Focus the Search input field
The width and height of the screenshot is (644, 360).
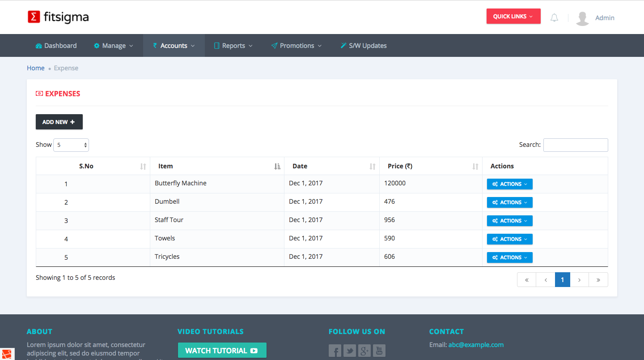(575, 145)
